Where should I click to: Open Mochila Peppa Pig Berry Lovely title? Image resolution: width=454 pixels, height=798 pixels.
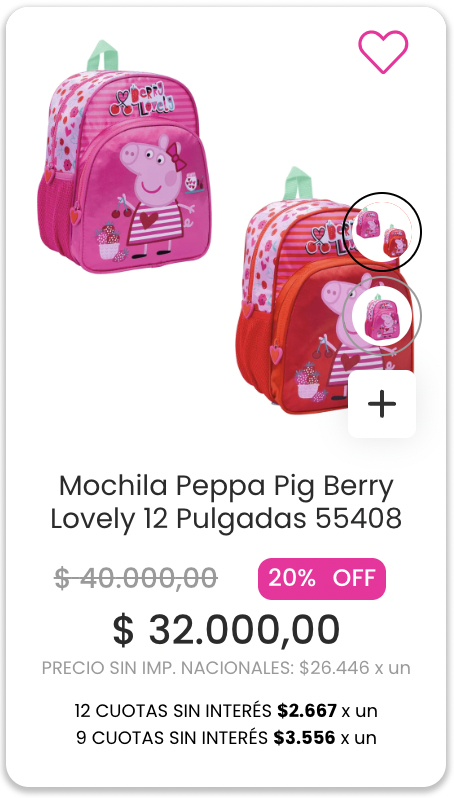pyautogui.click(x=226, y=502)
